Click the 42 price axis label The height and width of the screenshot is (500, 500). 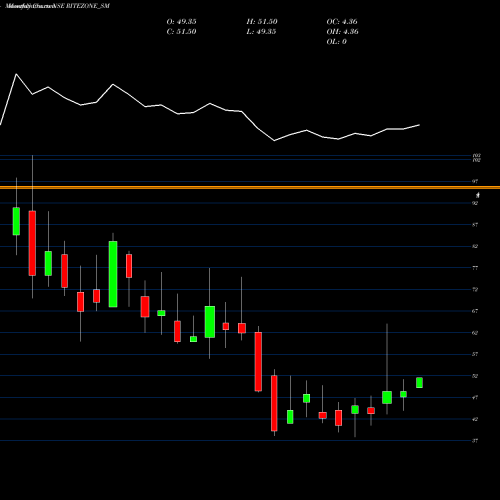pos(475,419)
